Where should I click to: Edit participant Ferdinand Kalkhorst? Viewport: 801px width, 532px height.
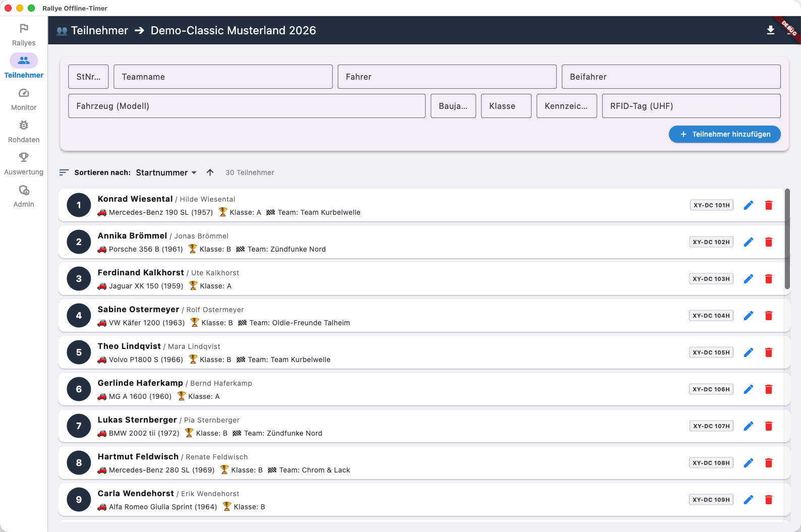click(749, 279)
